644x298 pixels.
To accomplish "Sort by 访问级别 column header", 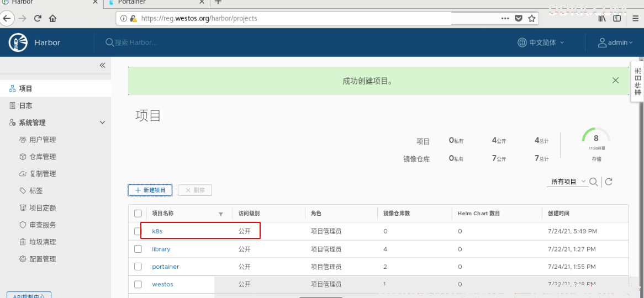I will coord(249,214).
